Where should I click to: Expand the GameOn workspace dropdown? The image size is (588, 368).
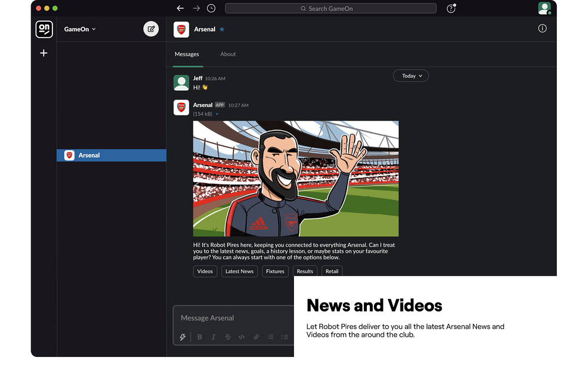pos(79,29)
